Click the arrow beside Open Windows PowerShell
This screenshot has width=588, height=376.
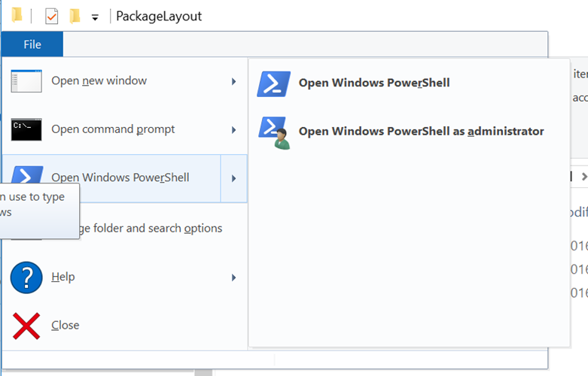[x=234, y=178]
